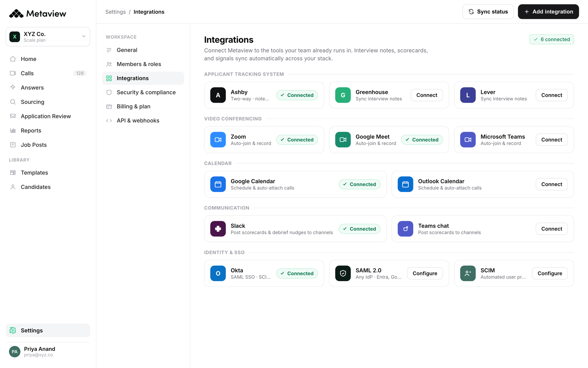The image size is (588, 368).
Task: Click the Calls 128 count badge
Action: point(80,73)
